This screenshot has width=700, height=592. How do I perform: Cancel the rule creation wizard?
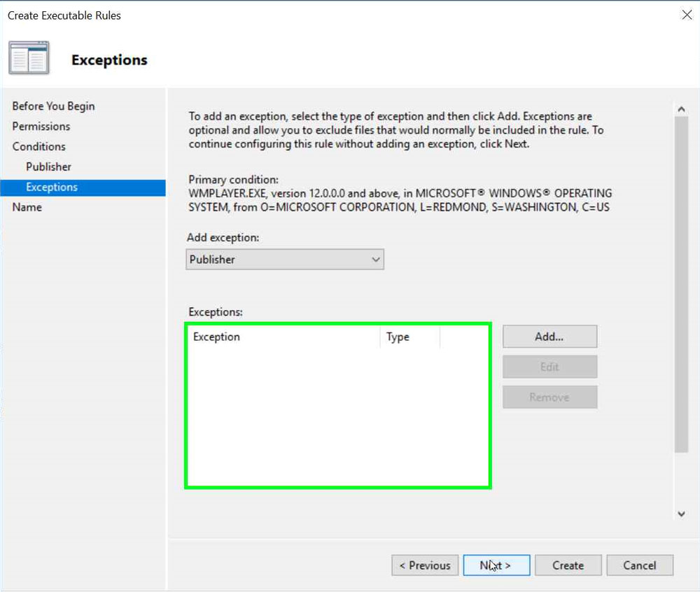point(639,565)
